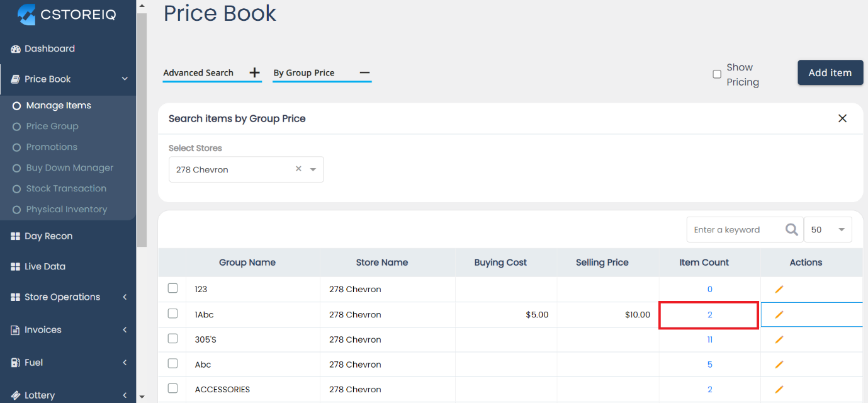The height and width of the screenshot is (403, 868).
Task: Open the Select Stores dropdown arrow
Action: (313, 169)
